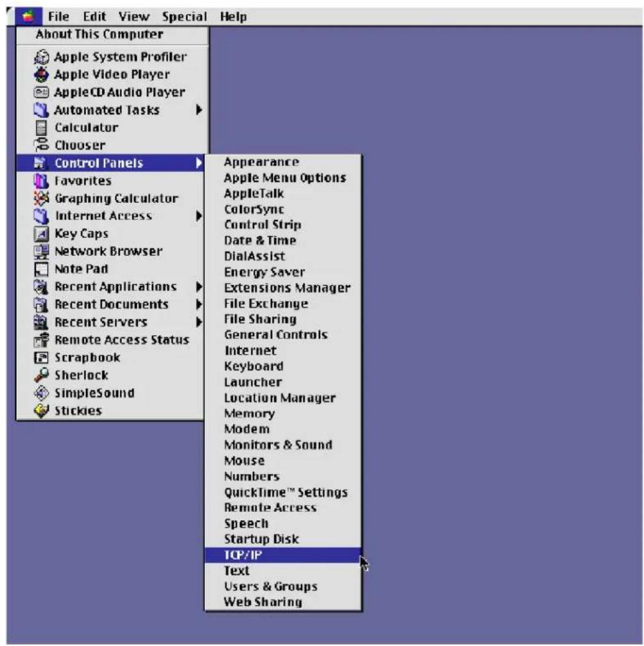
Task: Open the Special menu
Action: coord(184,17)
